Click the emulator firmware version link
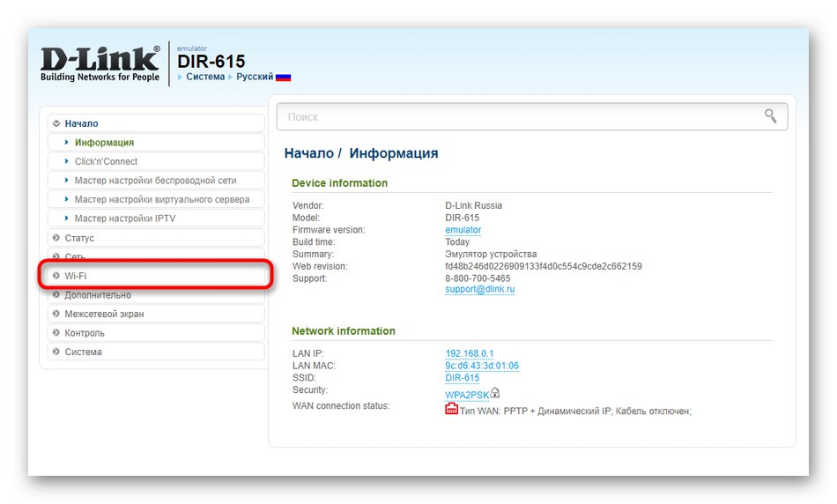837x504 pixels. tap(463, 230)
